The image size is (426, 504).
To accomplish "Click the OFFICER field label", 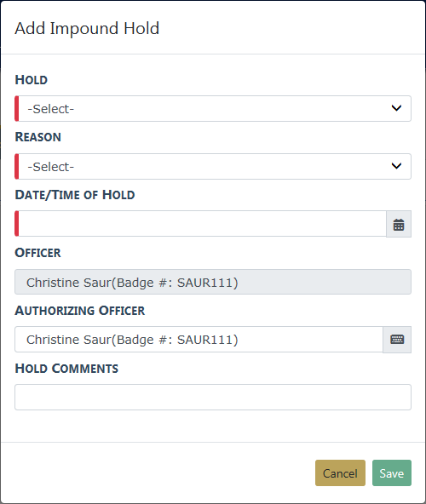I will click(x=37, y=253).
